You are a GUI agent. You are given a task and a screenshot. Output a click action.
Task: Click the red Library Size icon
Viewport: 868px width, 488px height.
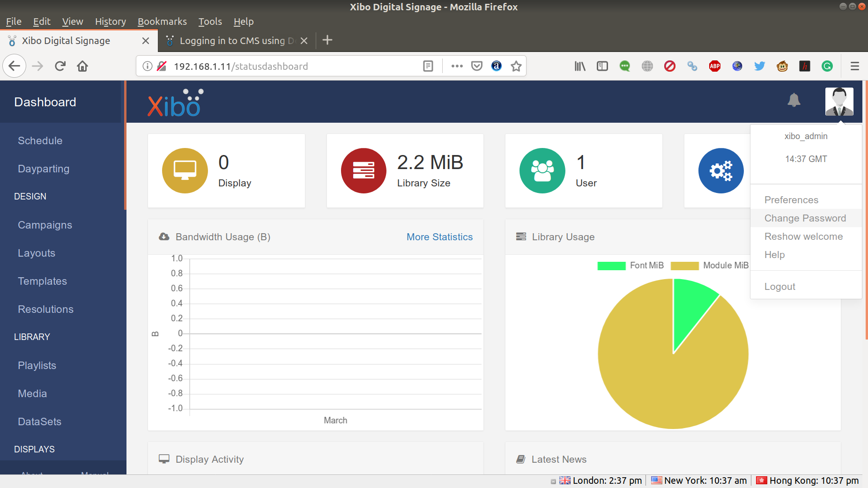(364, 170)
